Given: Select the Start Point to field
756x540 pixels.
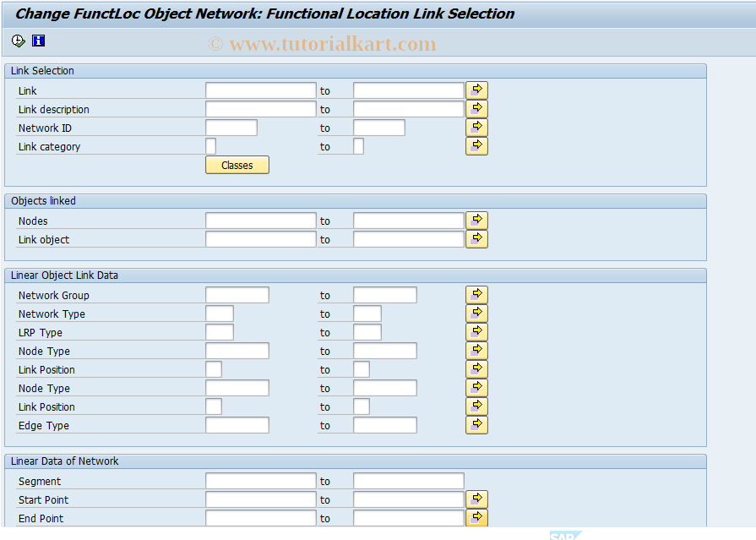Looking at the screenshot, I should [409, 499].
